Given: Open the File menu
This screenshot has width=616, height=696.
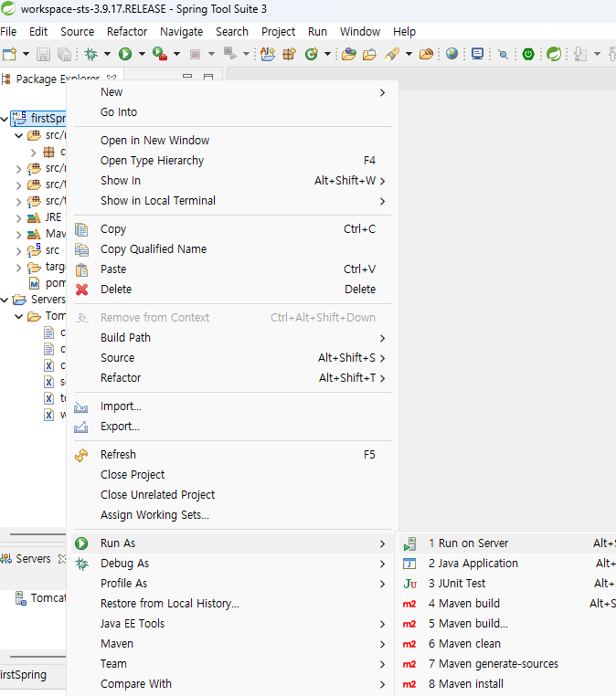Looking at the screenshot, I should (x=8, y=32).
